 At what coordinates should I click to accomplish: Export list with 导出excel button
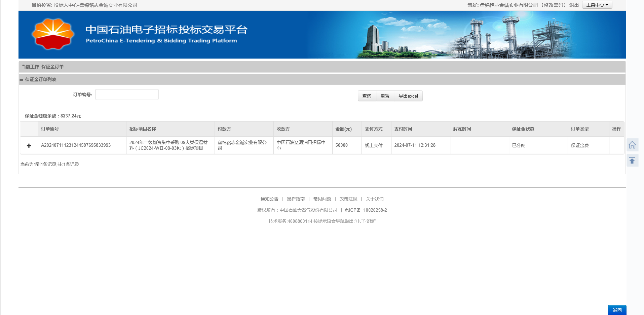tap(408, 96)
